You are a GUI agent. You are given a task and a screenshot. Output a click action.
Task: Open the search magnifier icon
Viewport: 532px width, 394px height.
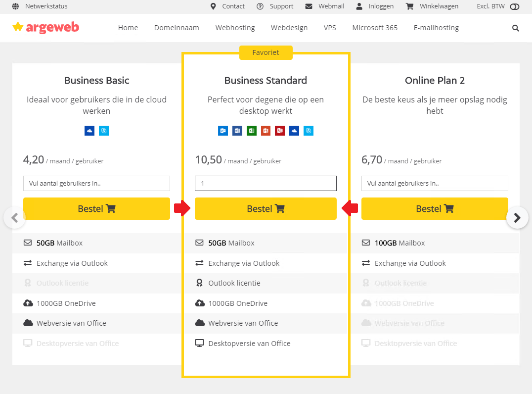pyautogui.click(x=515, y=28)
